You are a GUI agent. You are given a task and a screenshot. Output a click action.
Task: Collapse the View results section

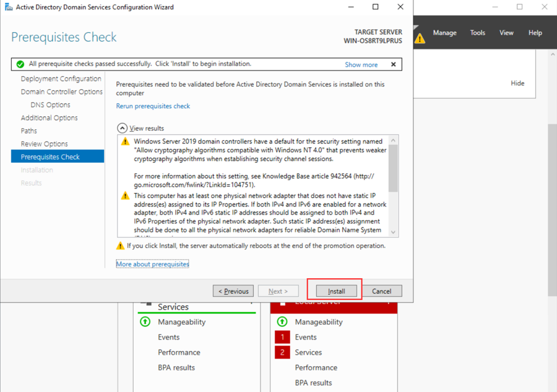click(x=121, y=128)
